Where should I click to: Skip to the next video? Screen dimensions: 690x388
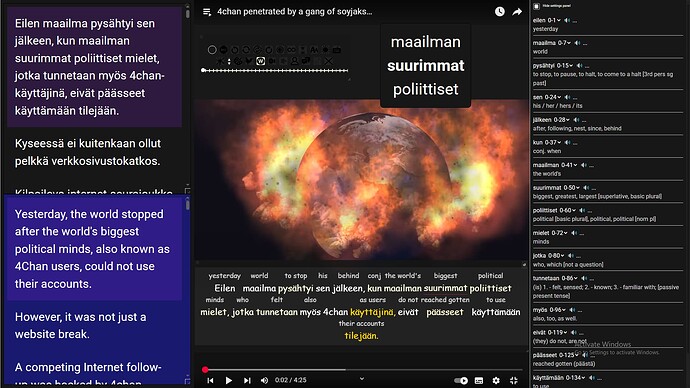[x=247, y=381]
